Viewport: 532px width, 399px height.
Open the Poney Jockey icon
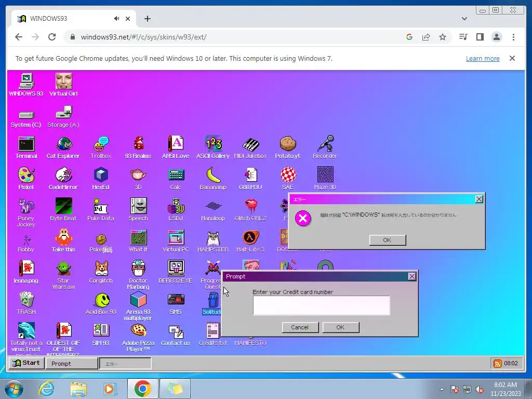(26, 212)
